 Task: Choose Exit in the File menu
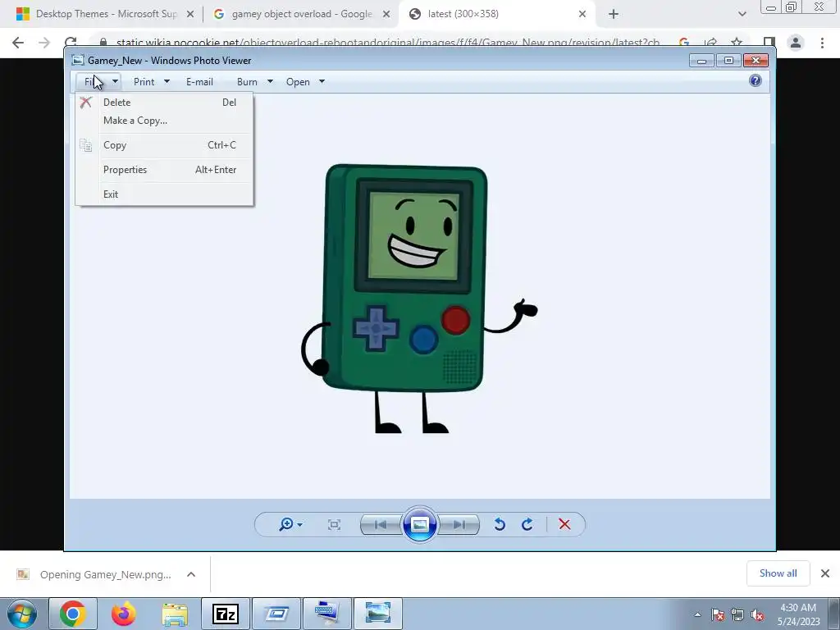point(164,194)
